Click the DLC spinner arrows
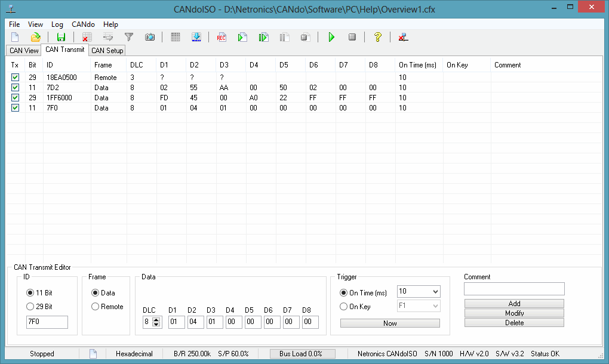 156,322
